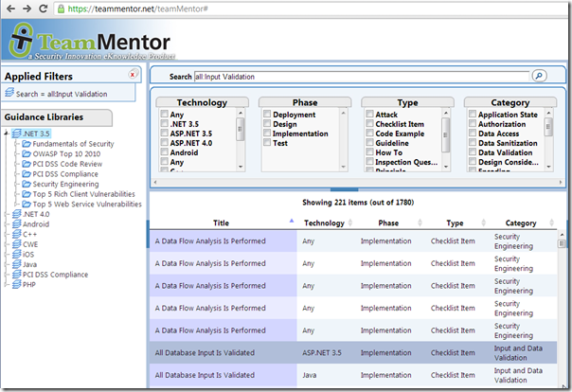572x392 pixels.
Task: Check the ASP.NET 4.0 technology checkbox
Action: click(165, 143)
